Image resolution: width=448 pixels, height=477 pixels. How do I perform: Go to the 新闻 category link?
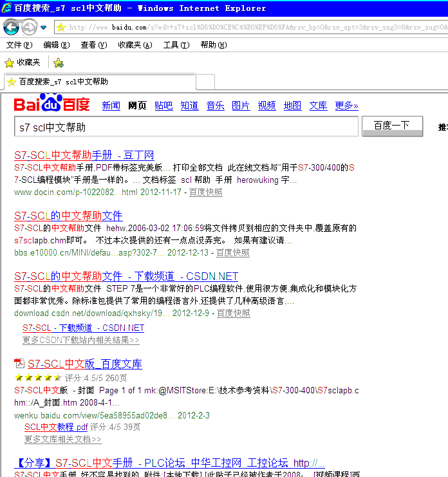pos(111,106)
